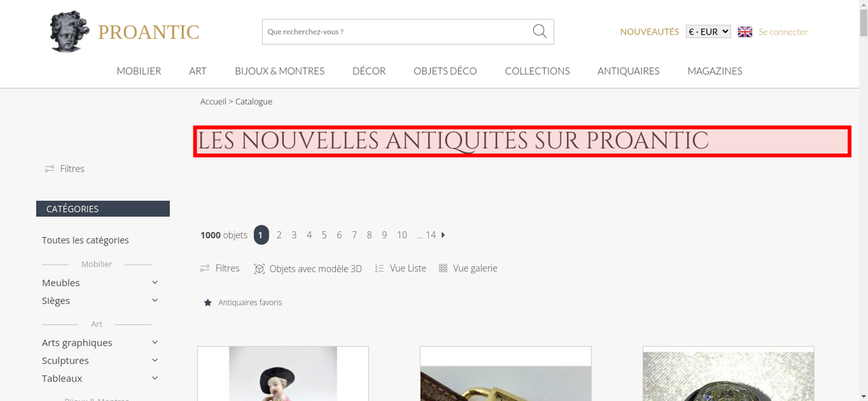The width and height of the screenshot is (868, 401).
Task: Click the Objets avec modèle 3D cube icon
Action: [x=259, y=268]
